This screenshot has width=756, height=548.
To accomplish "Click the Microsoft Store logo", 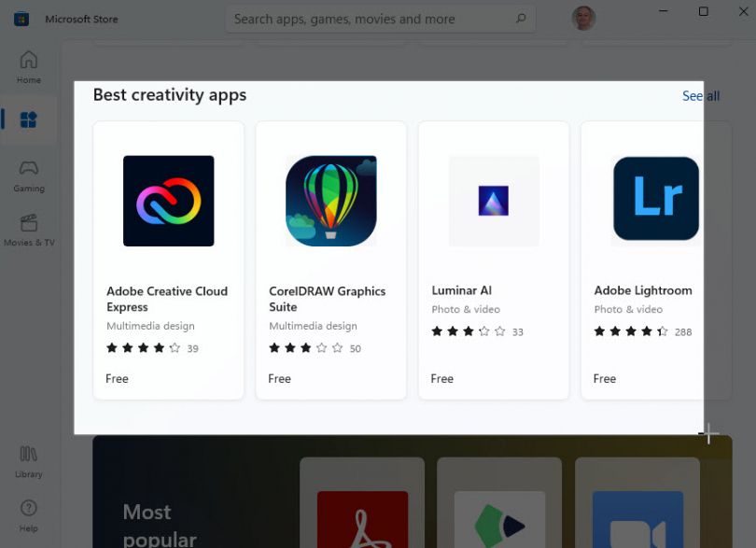I will (x=20, y=18).
